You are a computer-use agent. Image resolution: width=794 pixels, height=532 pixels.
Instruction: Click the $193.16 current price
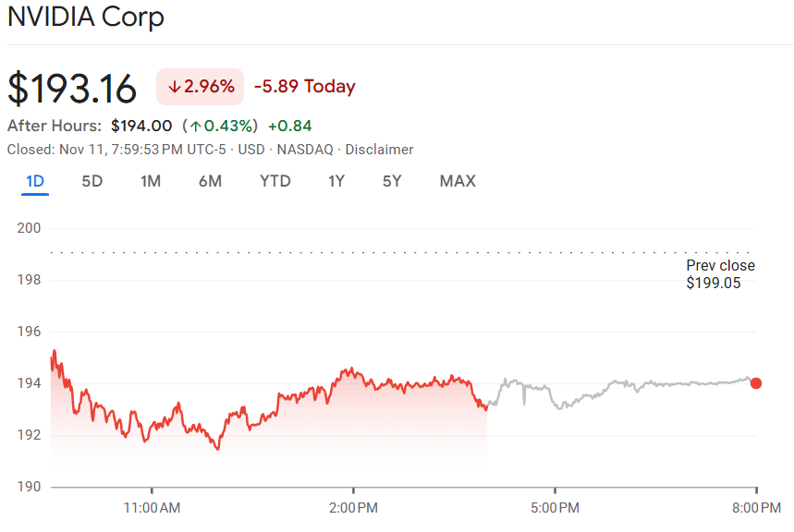72,88
